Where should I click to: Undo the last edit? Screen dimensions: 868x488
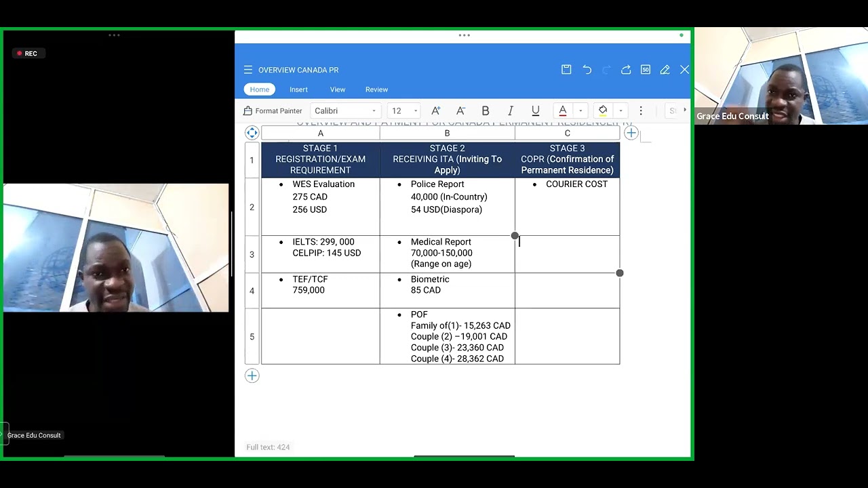pyautogui.click(x=587, y=70)
